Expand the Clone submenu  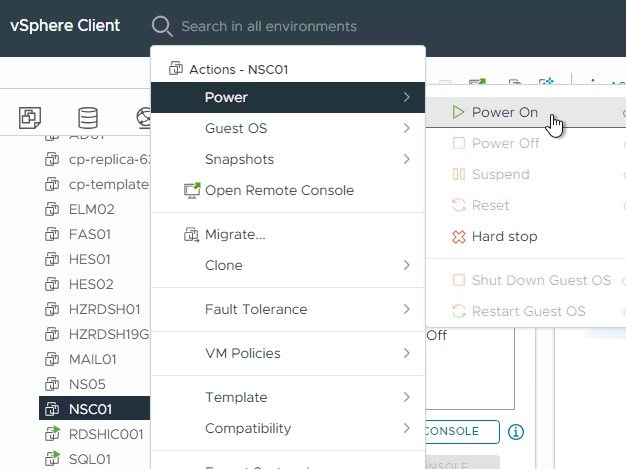[288, 265]
